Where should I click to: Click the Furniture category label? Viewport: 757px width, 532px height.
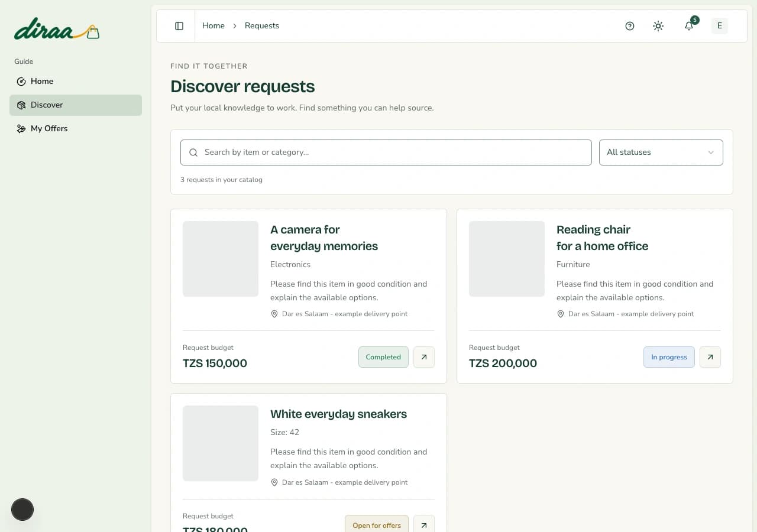click(573, 265)
